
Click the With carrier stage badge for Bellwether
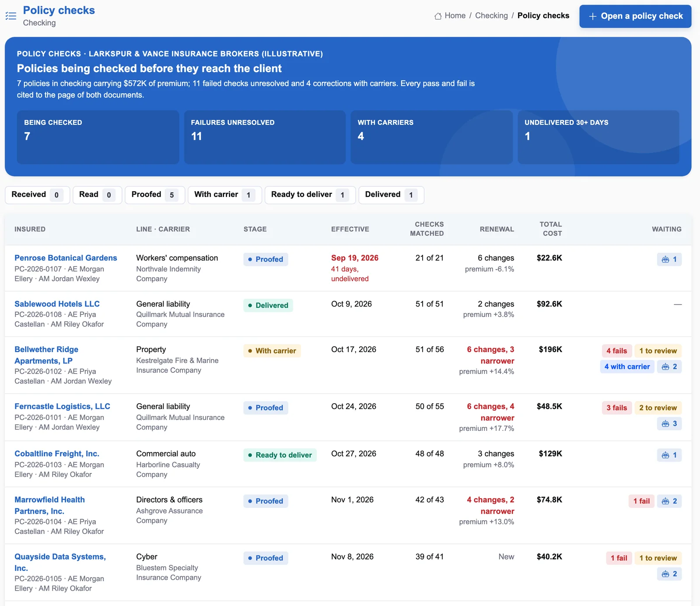click(272, 351)
